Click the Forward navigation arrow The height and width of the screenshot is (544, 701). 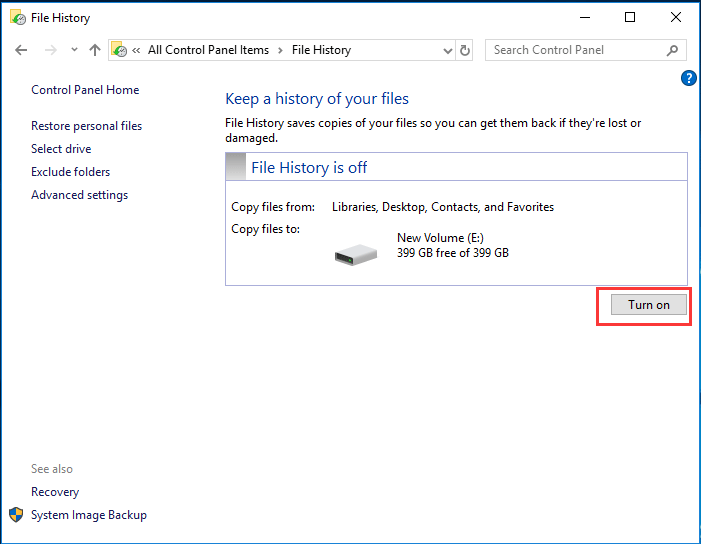click(x=50, y=50)
